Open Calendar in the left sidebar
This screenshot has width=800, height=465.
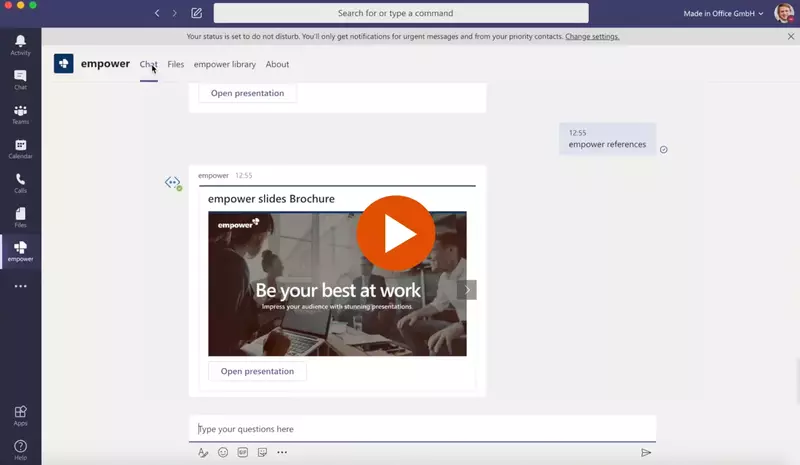20,149
